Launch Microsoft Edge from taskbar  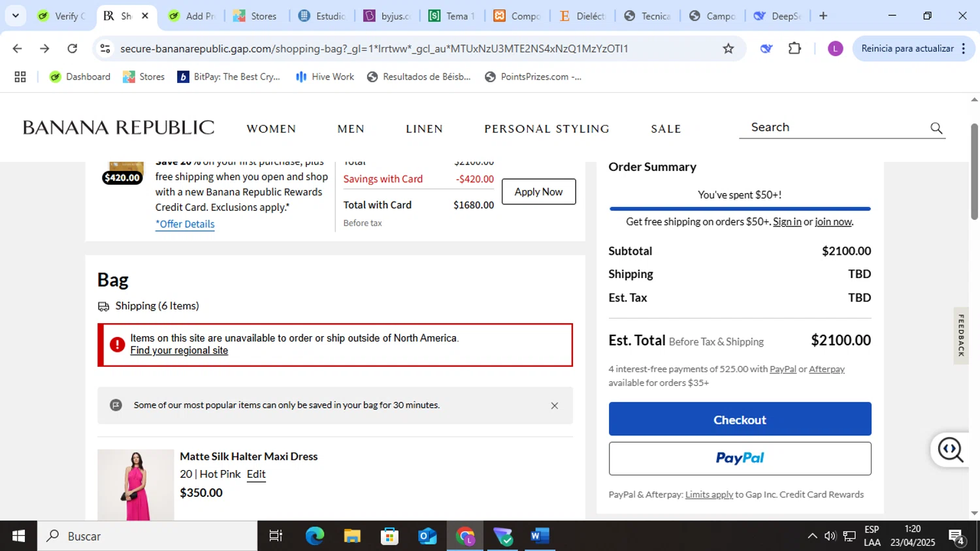coord(314,536)
